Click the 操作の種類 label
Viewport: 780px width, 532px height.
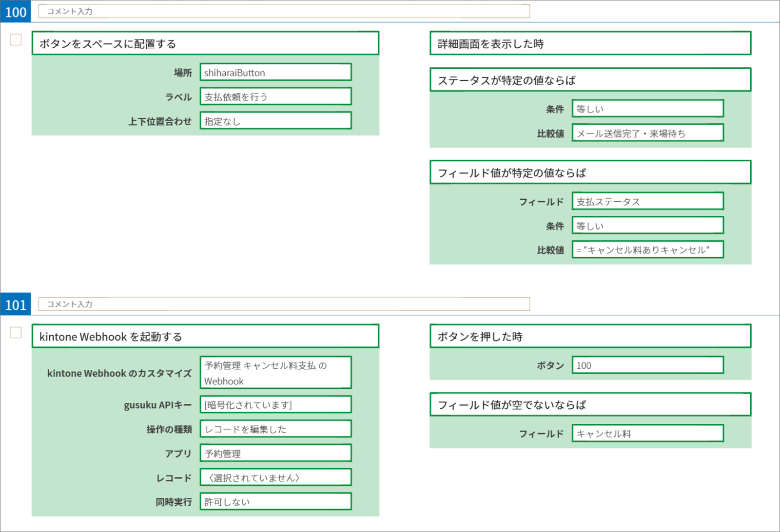pos(169,429)
